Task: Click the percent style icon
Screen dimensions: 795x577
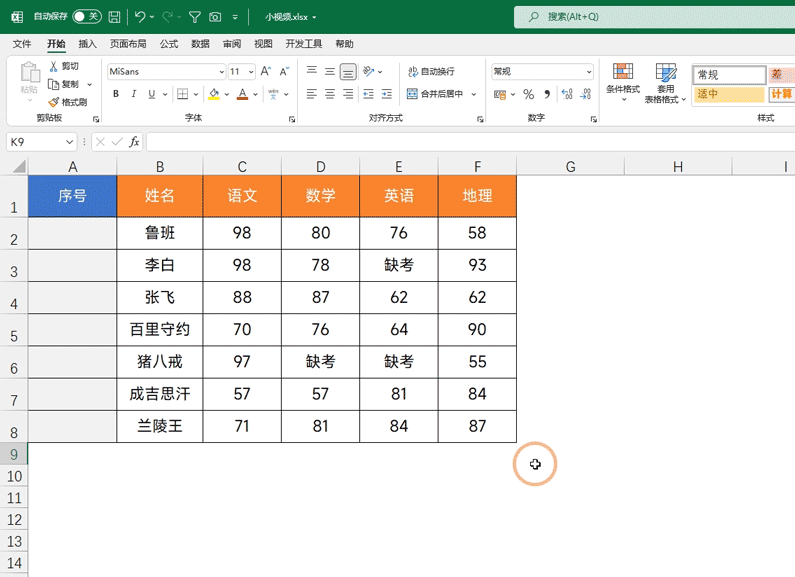Action: (x=528, y=94)
